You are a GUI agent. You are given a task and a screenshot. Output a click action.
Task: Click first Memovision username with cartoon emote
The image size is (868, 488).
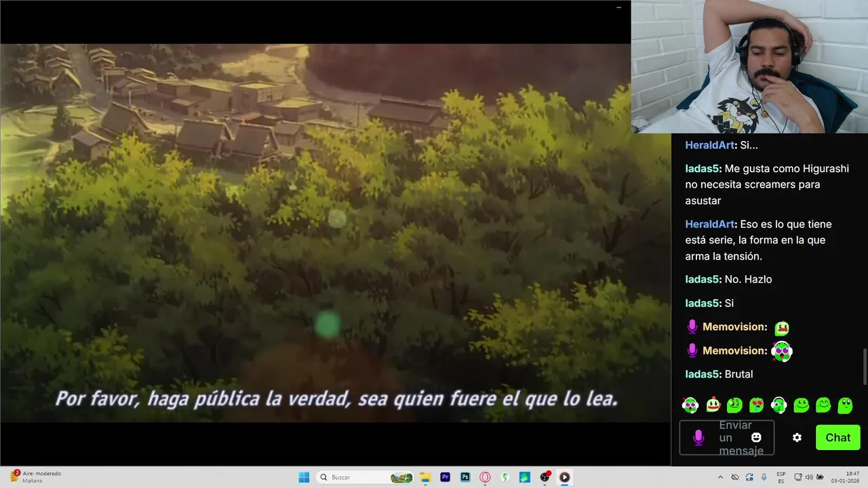tap(734, 327)
